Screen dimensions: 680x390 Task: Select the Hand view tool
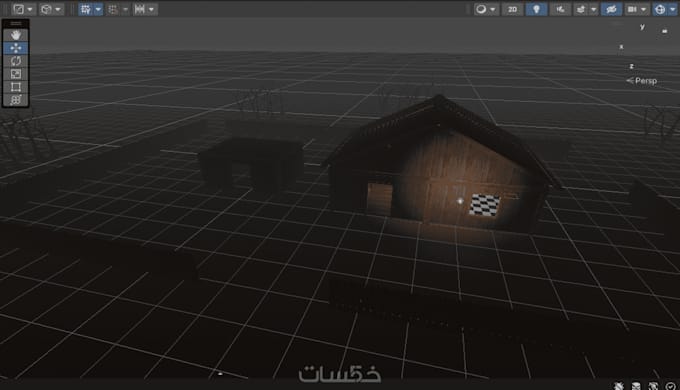[16, 35]
